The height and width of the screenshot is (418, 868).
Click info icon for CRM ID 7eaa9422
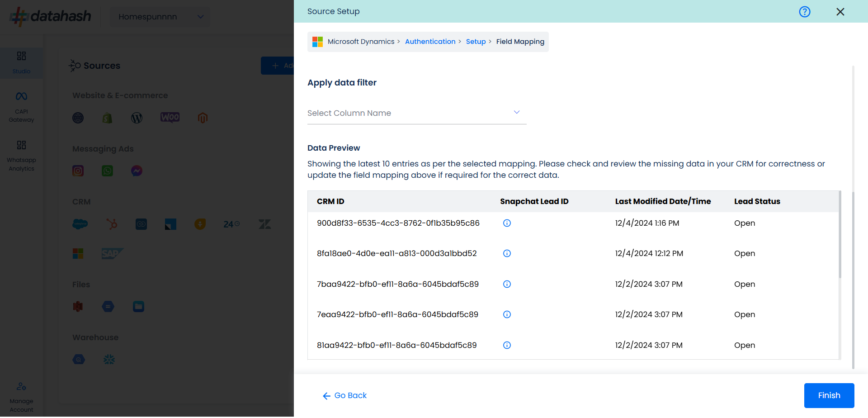pos(507,314)
